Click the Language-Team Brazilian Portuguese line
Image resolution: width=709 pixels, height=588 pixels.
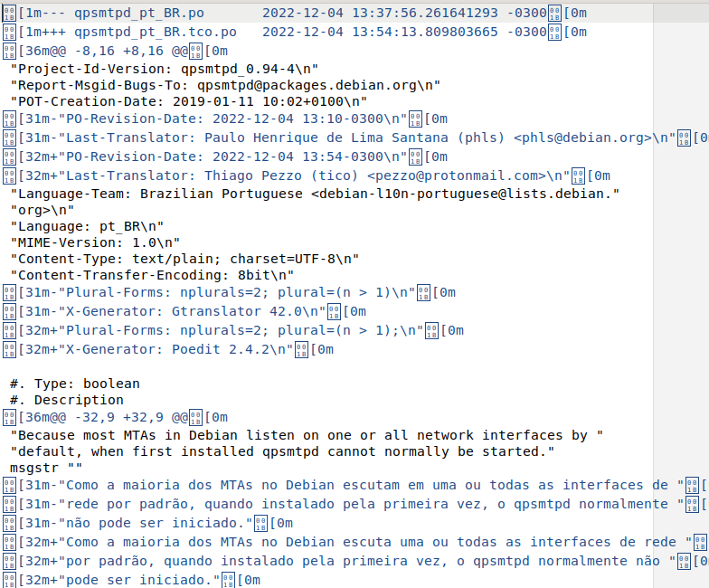(315, 194)
